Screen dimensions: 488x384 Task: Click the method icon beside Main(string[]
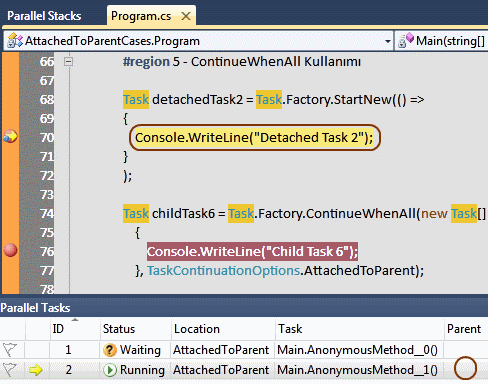(406, 41)
